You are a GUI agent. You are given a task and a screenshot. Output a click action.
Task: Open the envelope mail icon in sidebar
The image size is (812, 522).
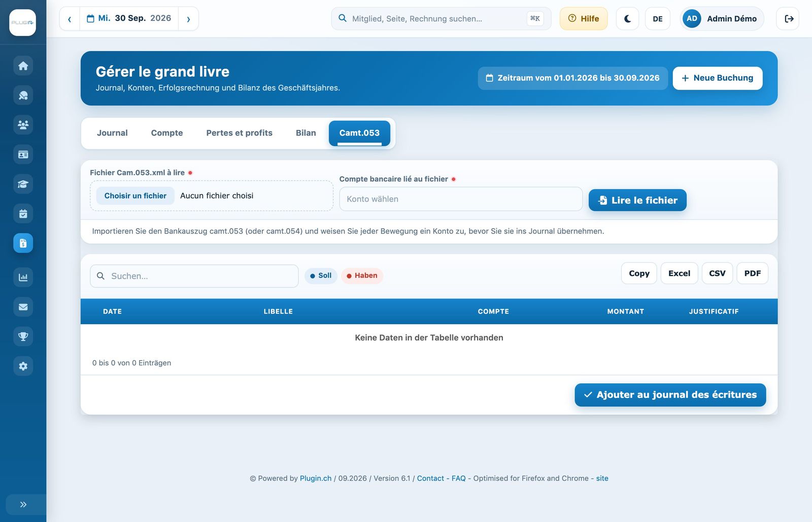(x=23, y=307)
